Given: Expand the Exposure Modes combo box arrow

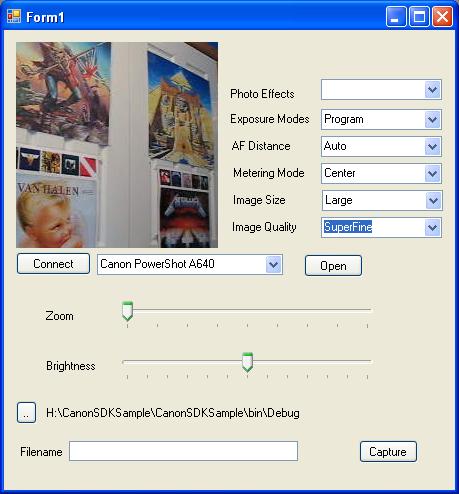Looking at the screenshot, I should tap(433, 119).
